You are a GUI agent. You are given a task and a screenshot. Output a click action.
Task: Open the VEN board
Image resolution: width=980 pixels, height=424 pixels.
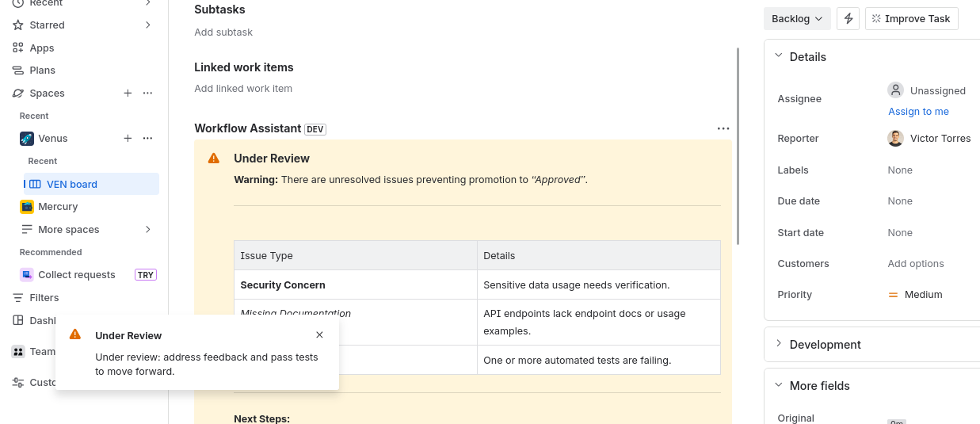click(91, 184)
